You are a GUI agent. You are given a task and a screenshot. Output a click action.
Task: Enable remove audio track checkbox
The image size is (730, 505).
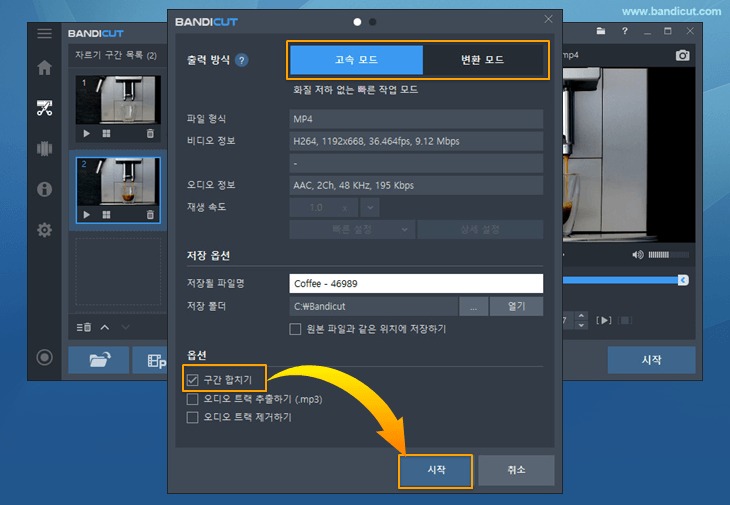tap(192, 417)
